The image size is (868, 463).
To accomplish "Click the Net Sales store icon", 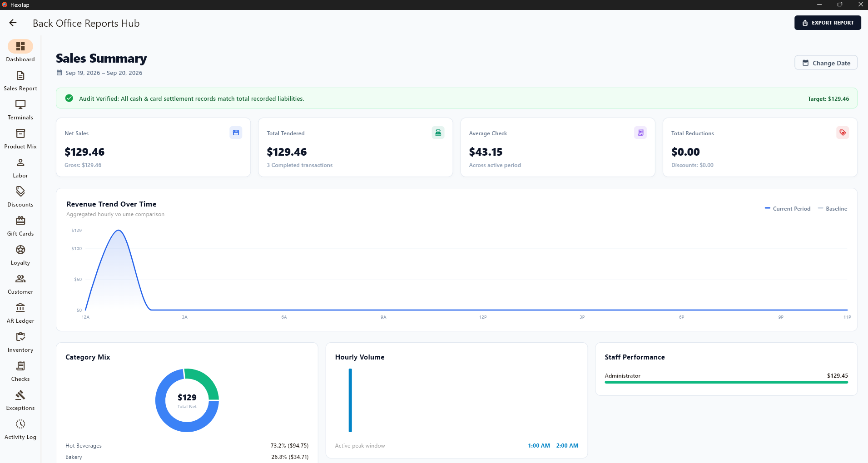I will tap(236, 133).
